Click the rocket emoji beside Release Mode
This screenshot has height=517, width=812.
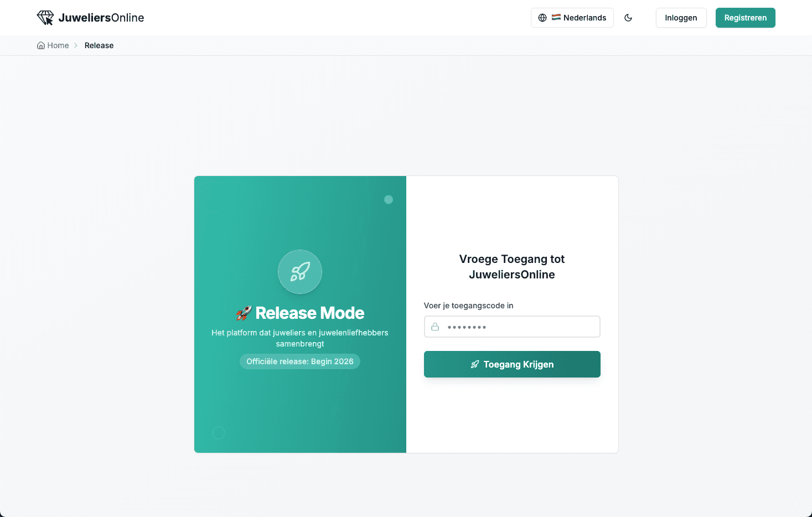pos(244,313)
